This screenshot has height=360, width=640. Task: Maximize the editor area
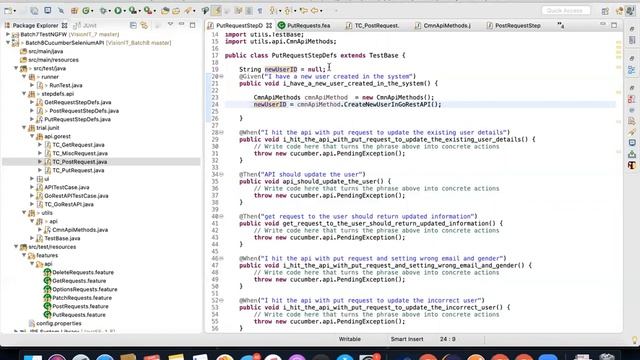point(614,25)
